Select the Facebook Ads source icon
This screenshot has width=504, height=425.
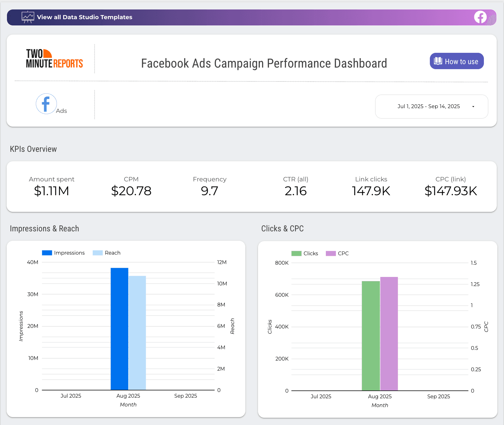[46, 103]
